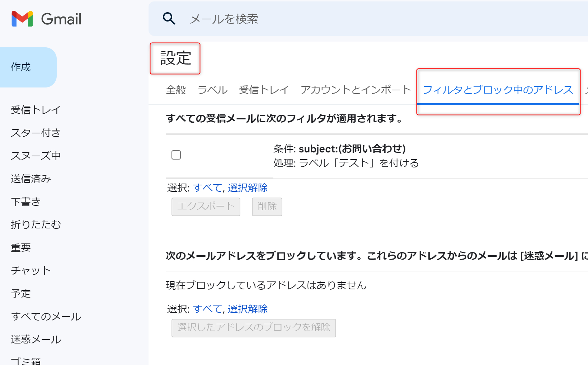Check the subject:(お問い合わせ) filter checkbox
Viewport: 588px width, 365px height.
[176, 155]
